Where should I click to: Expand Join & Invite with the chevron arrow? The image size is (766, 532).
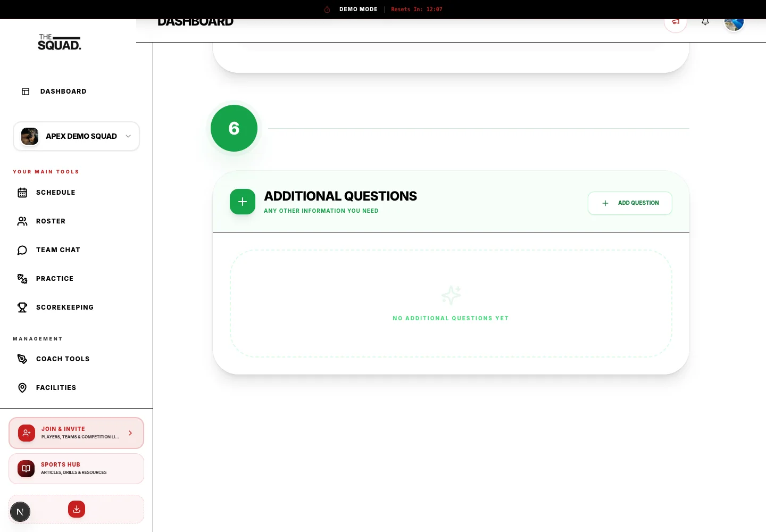click(x=130, y=433)
